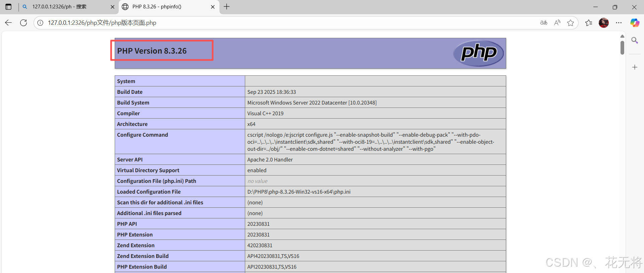Click the 'PHP API' label
Screen dimensions: 644x273
[127, 224]
